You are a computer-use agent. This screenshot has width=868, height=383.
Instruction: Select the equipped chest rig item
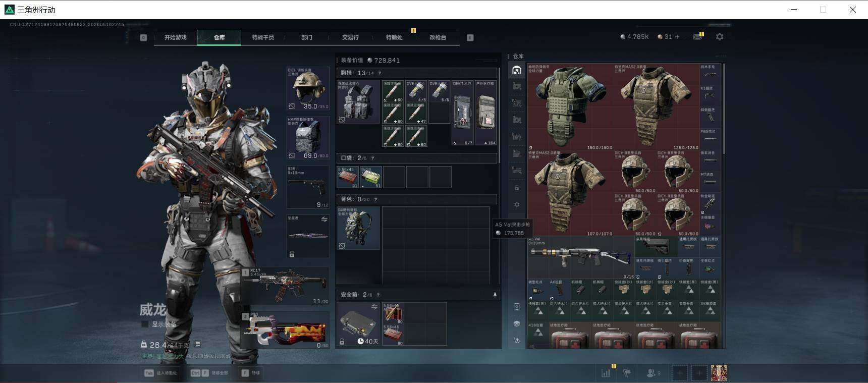pyautogui.click(x=358, y=102)
